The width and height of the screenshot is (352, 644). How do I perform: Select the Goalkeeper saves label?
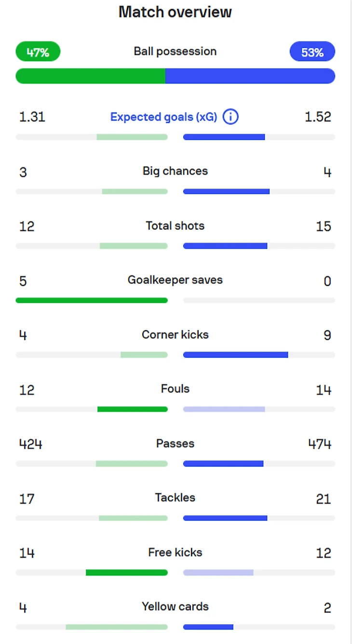coord(175,280)
